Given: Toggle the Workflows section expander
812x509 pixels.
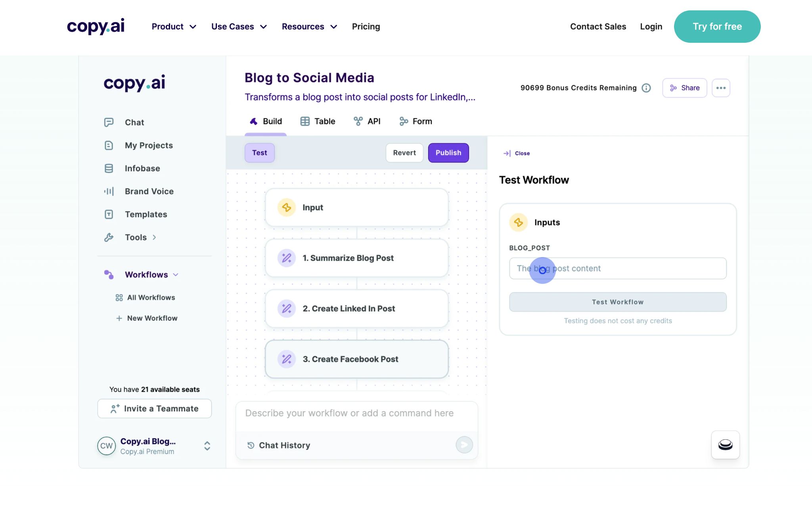Looking at the screenshot, I should [x=175, y=275].
